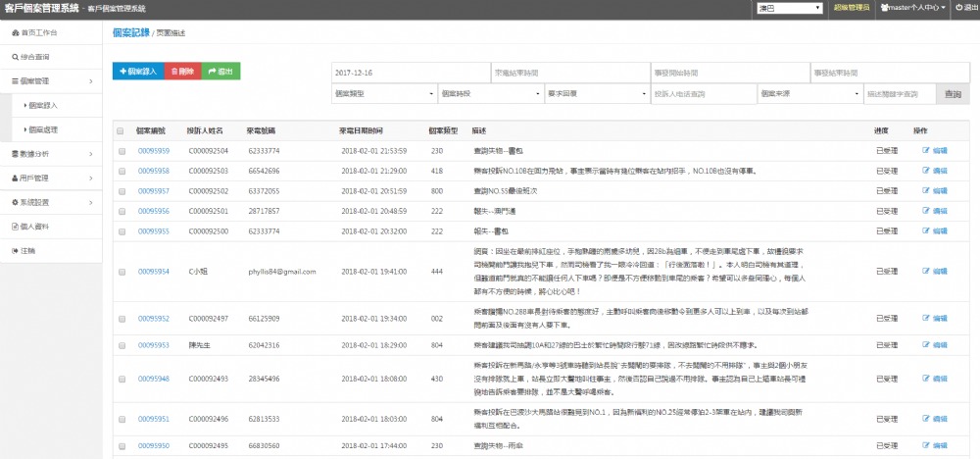Click the 個案編號 column header
The image size is (980, 459).
[151, 131]
